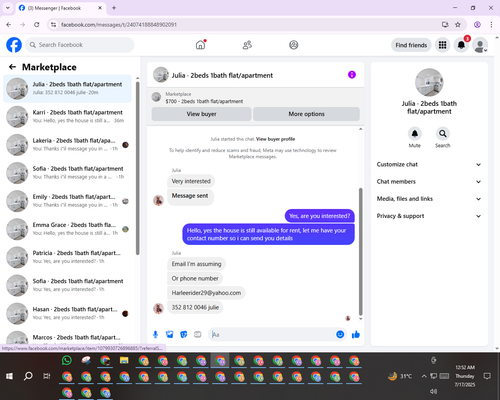Open WhatsApp from the taskbar

pos(67,360)
